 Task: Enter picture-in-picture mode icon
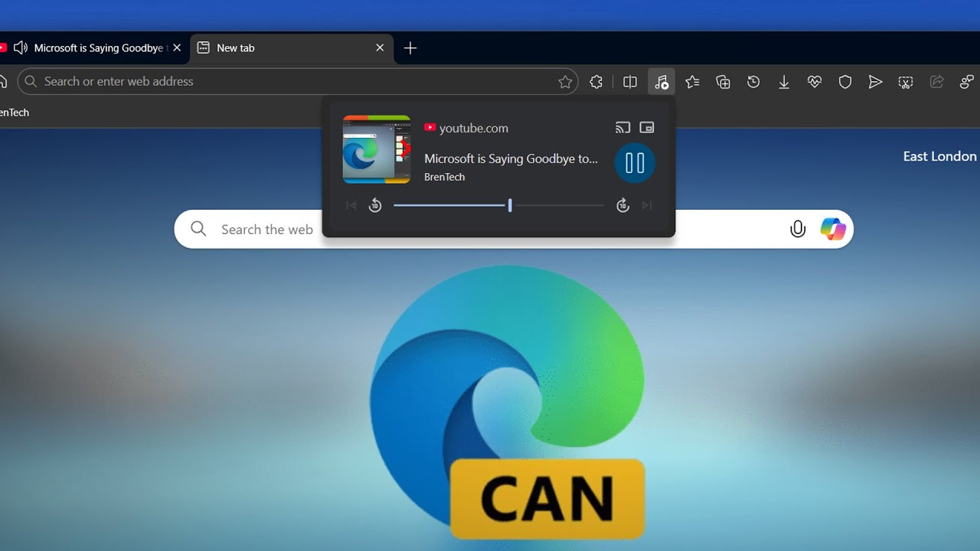tap(647, 128)
